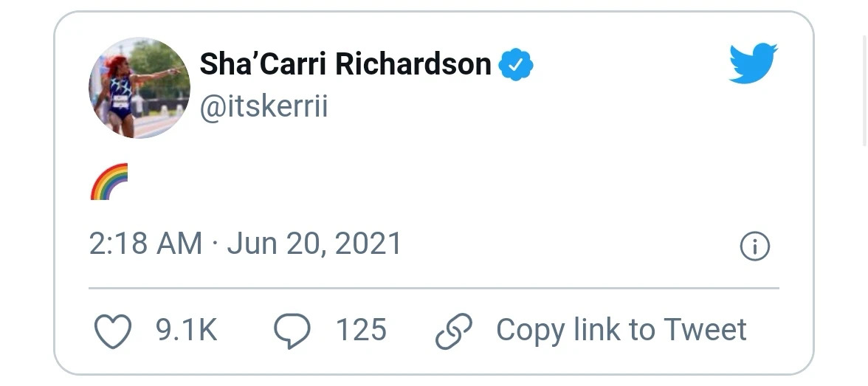Click the 2:18 AM timestamp
The height and width of the screenshot is (386, 868).
pyautogui.click(x=145, y=244)
